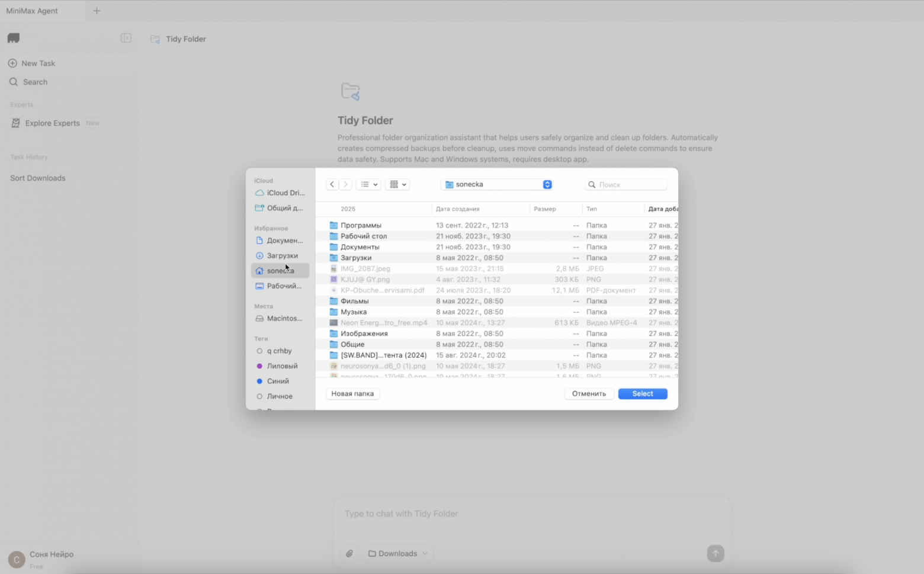Click New Task in the sidebar
This screenshot has height=574, width=924.
tap(70, 63)
